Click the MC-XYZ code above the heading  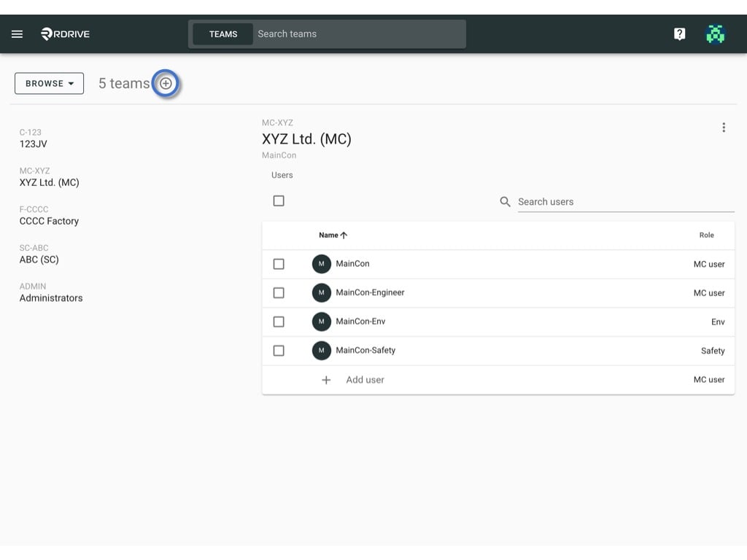click(277, 122)
